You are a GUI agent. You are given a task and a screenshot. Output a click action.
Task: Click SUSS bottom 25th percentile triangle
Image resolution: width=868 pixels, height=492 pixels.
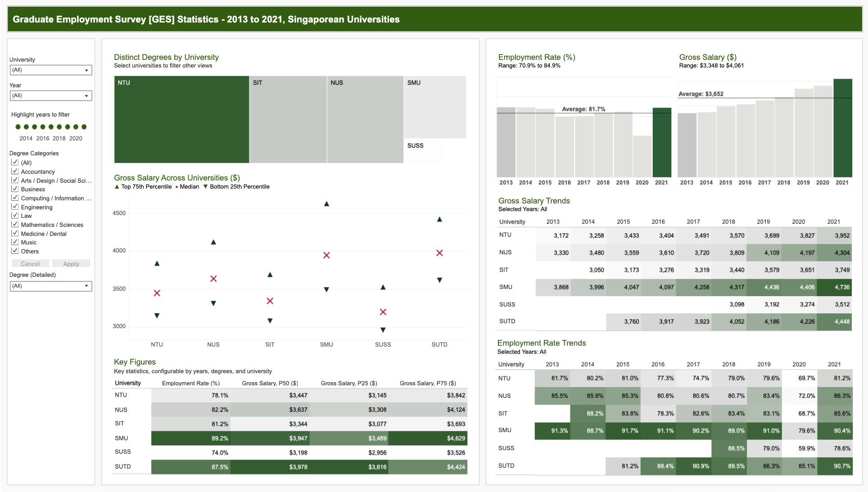(383, 330)
